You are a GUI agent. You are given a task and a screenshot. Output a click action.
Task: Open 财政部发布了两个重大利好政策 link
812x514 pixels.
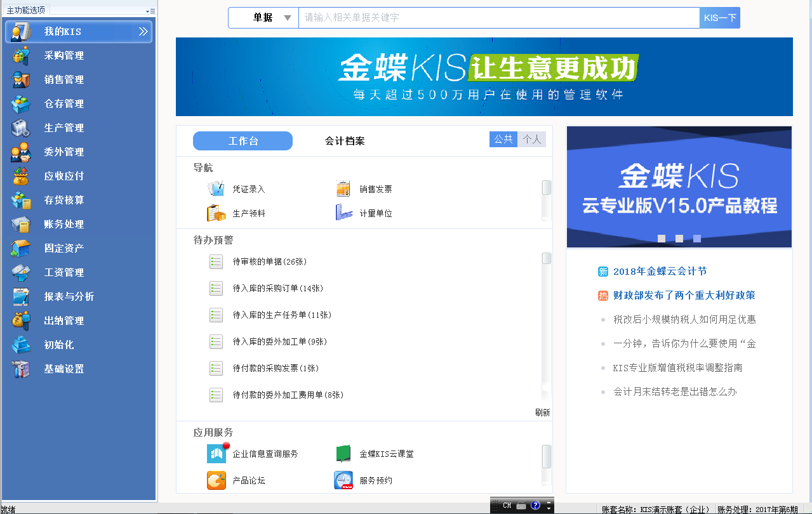click(x=684, y=295)
